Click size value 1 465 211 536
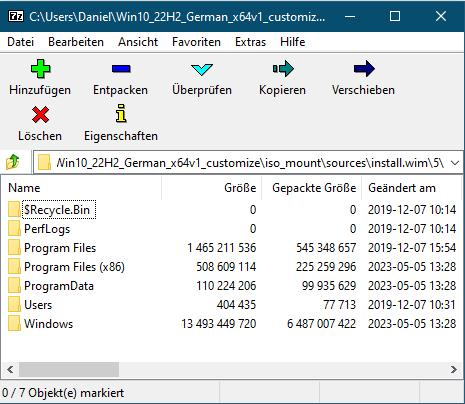The width and height of the screenshot is (465, 404). (x=221, y=248)
